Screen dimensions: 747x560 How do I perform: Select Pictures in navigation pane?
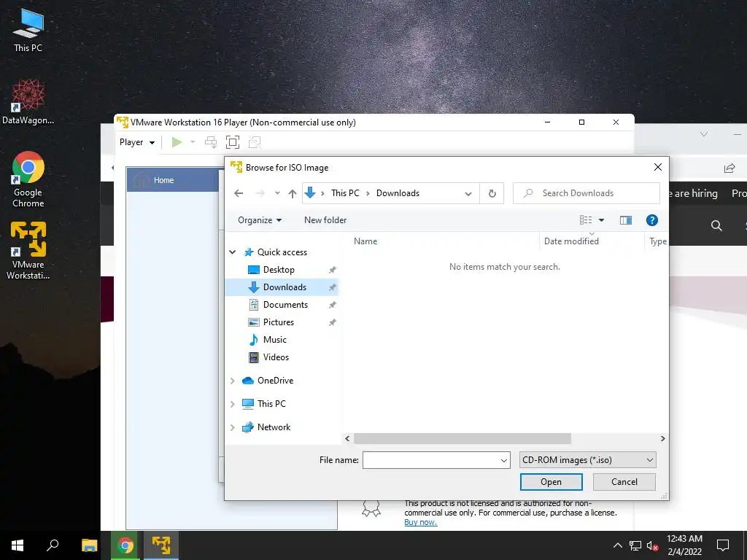278,322
